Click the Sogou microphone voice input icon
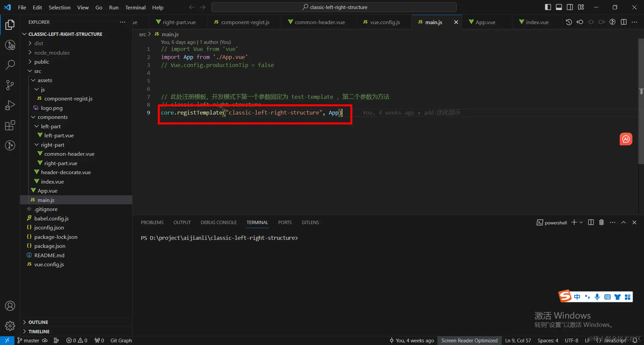The image size is (644, 345). click(x=597, y=297)
